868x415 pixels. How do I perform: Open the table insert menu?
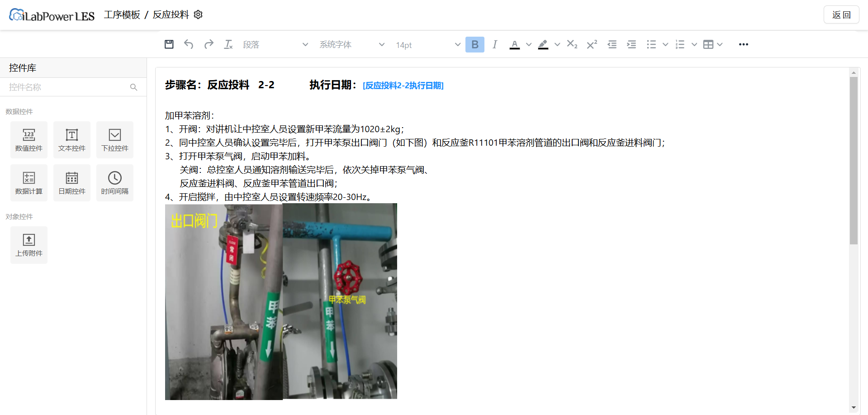click(713, 44)
